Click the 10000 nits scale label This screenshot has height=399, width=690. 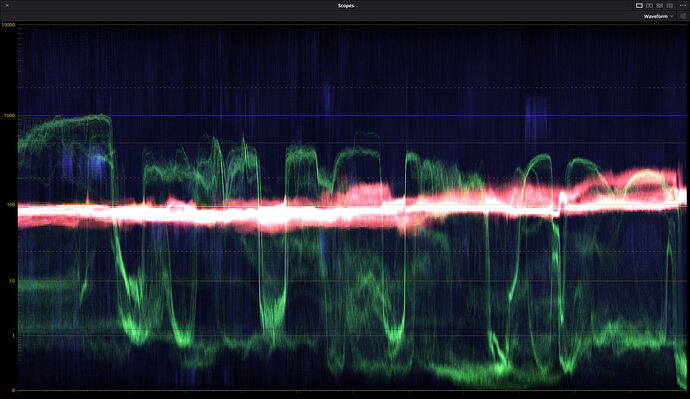point(8,25)
